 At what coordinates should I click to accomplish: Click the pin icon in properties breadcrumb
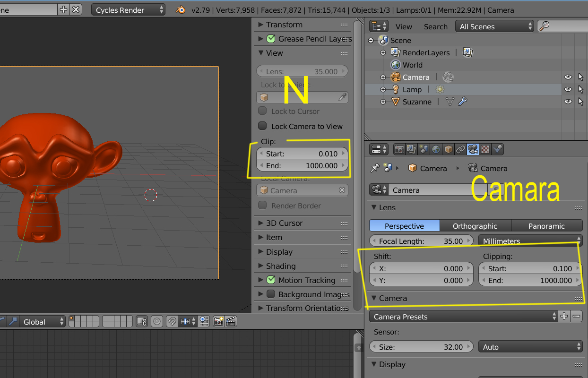click(x=375, y=168)
